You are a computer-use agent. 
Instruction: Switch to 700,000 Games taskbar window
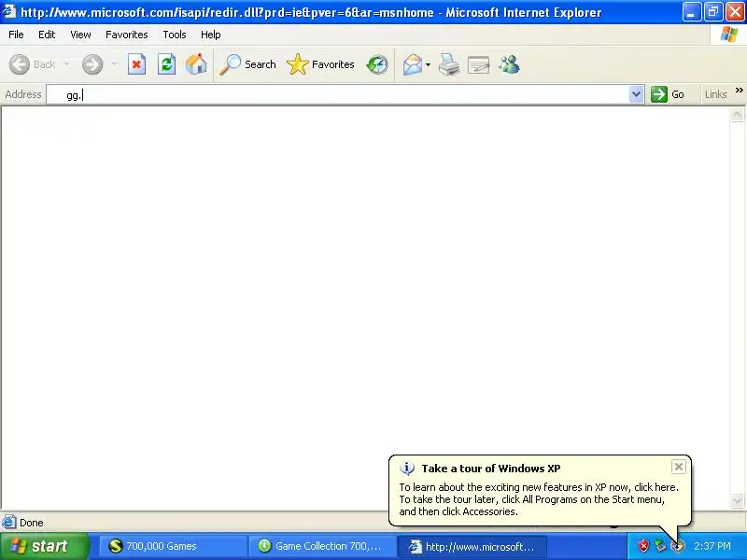click(173, 546)
